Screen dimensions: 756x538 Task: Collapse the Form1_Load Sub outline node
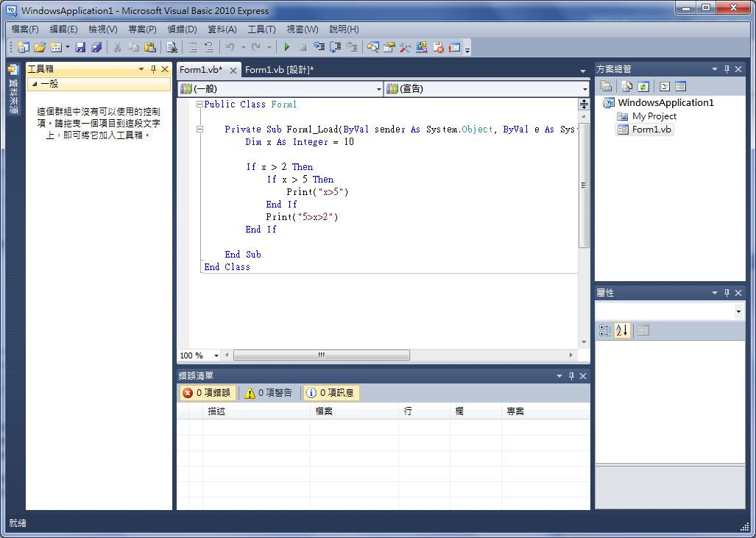(199, 130)
